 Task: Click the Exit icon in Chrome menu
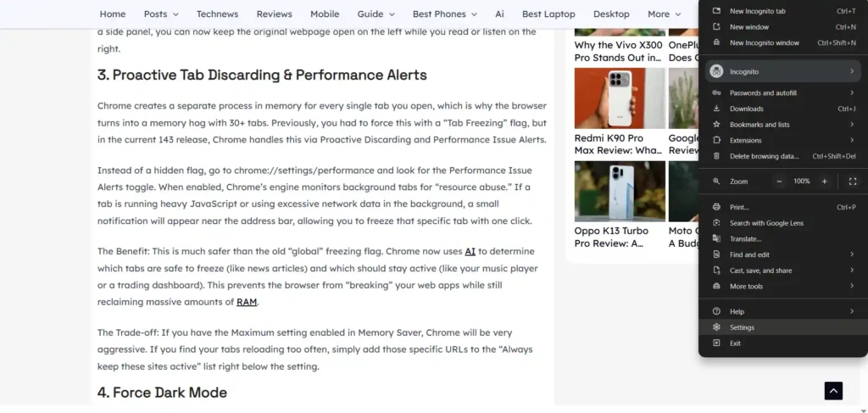tap(716, 343)
